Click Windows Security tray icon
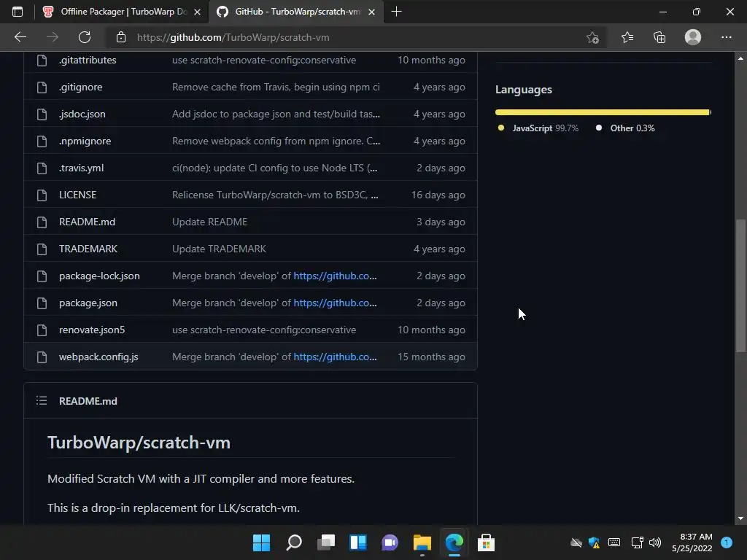Image resolution: width=747 pixels, height=560 pixels. [x=594, y=542]
